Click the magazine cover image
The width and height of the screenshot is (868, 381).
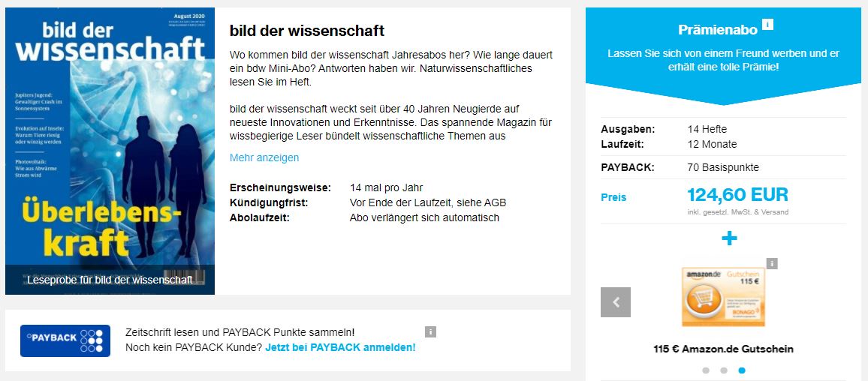[110, 142]
